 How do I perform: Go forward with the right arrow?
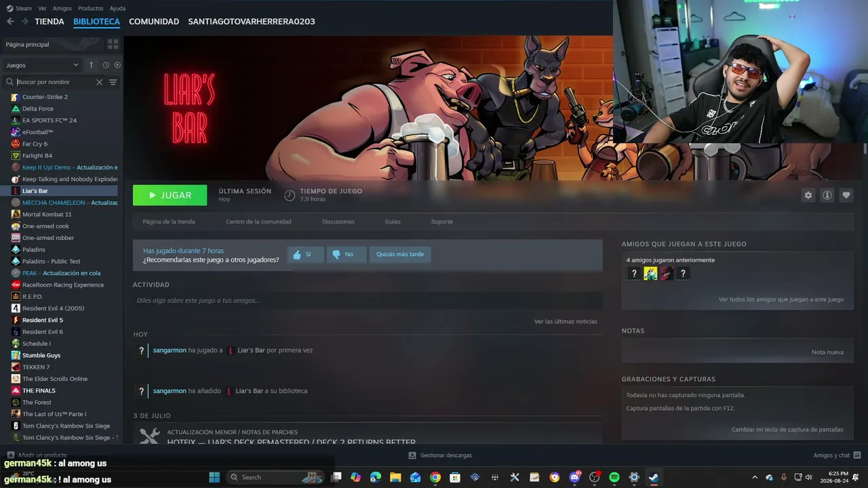click(24, 22)
